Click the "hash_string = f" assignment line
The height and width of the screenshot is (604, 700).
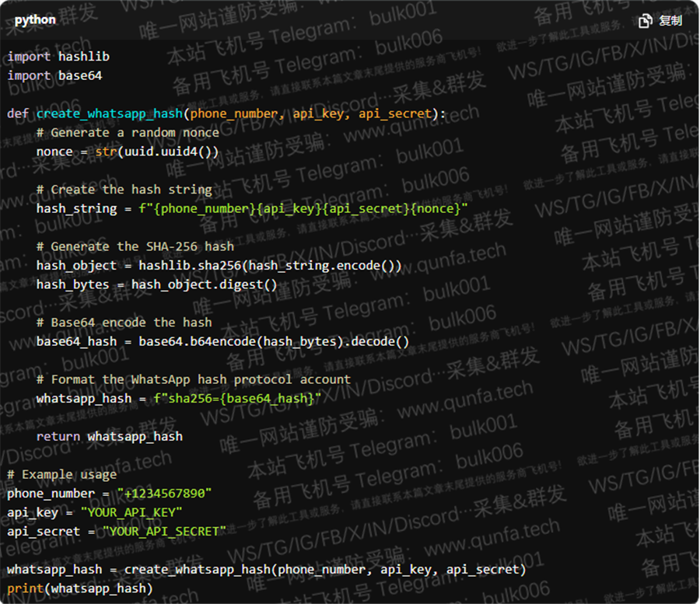click(252, 209)
